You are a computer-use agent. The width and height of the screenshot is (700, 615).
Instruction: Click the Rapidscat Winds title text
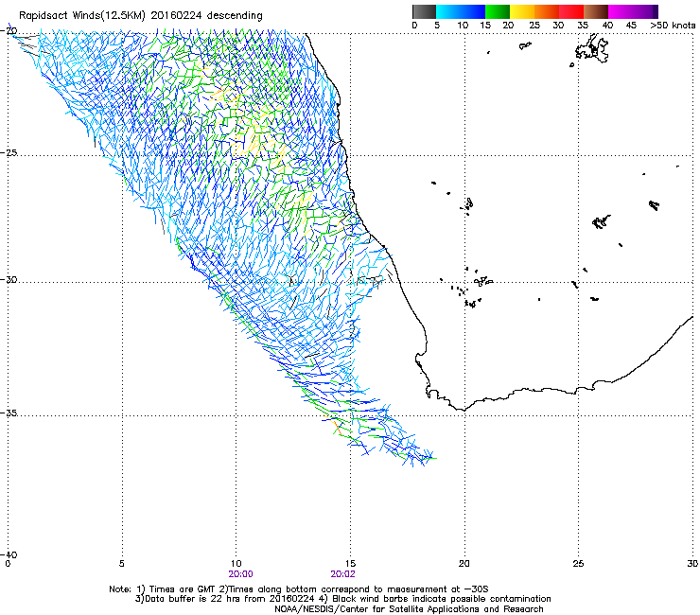pyautogui.click(x=141, y=16)
